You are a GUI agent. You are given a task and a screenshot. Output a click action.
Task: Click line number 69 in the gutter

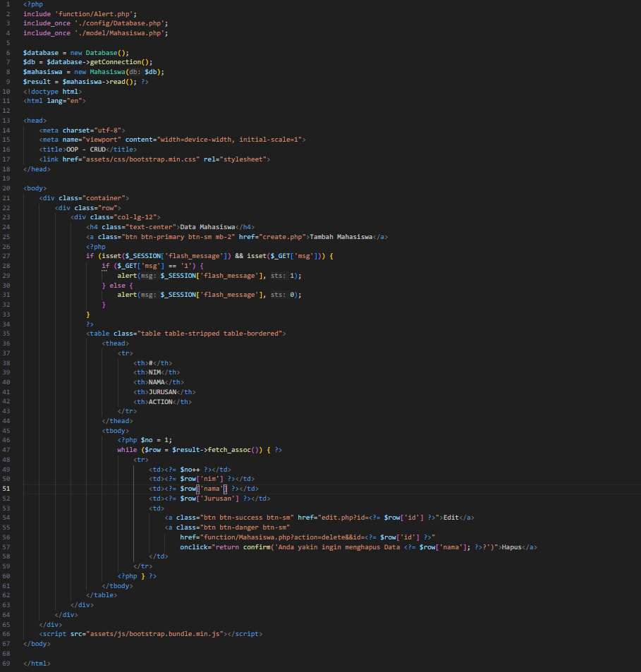[x=7, y=663]
